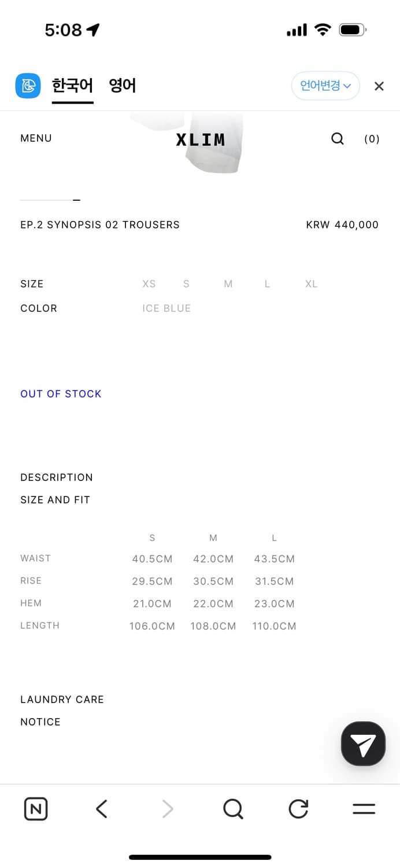
Task: Expand the DESCRIPTION section
Action: 57,477
